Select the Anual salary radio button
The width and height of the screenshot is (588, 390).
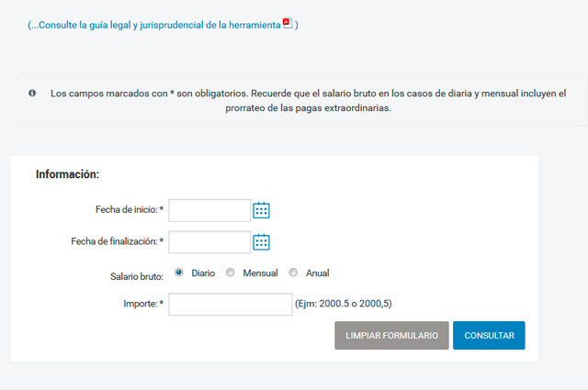[293, 273]
